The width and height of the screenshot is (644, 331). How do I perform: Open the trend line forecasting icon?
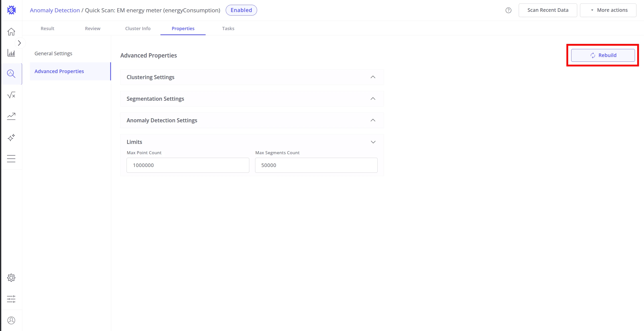(11, 116)
